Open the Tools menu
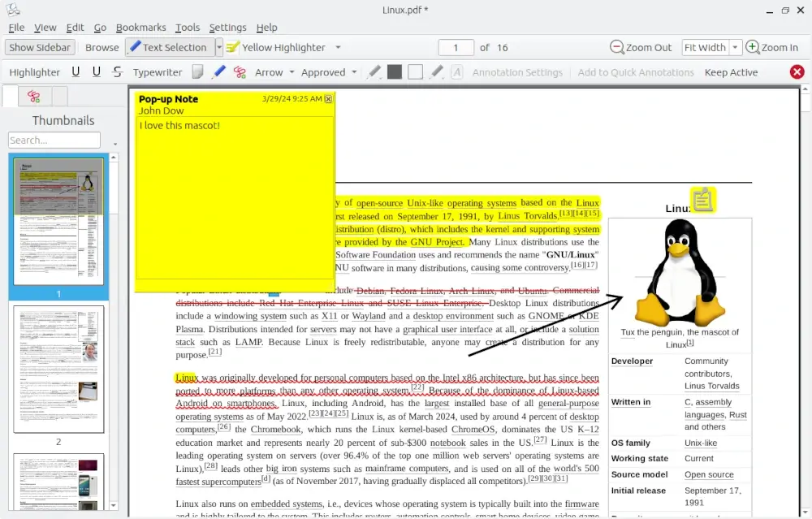Screen dimensions: 812x519 187,28
